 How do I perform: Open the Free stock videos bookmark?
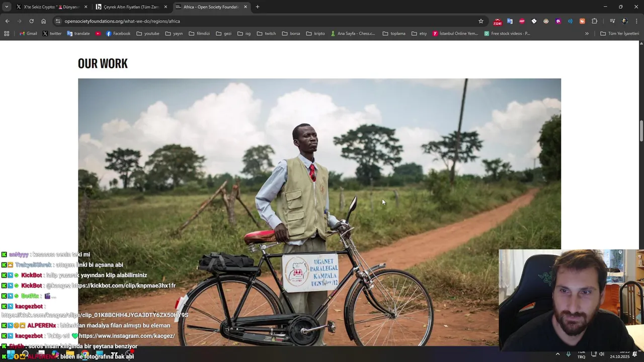[x=507, y=34]
